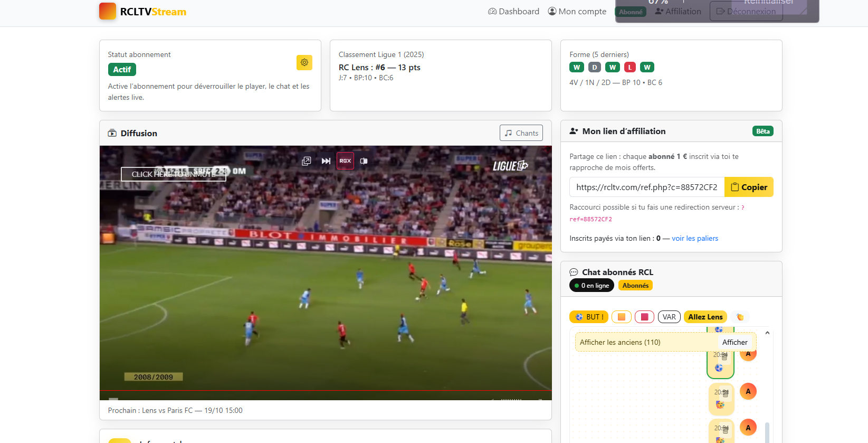Select the RGX player source

click(345, 161)
